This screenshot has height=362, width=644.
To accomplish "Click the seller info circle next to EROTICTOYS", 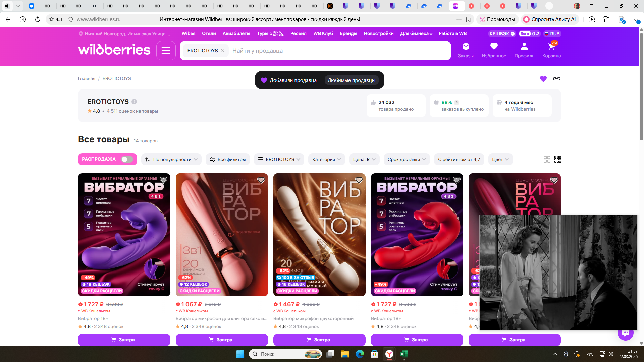I will click(x=134, y=102).
